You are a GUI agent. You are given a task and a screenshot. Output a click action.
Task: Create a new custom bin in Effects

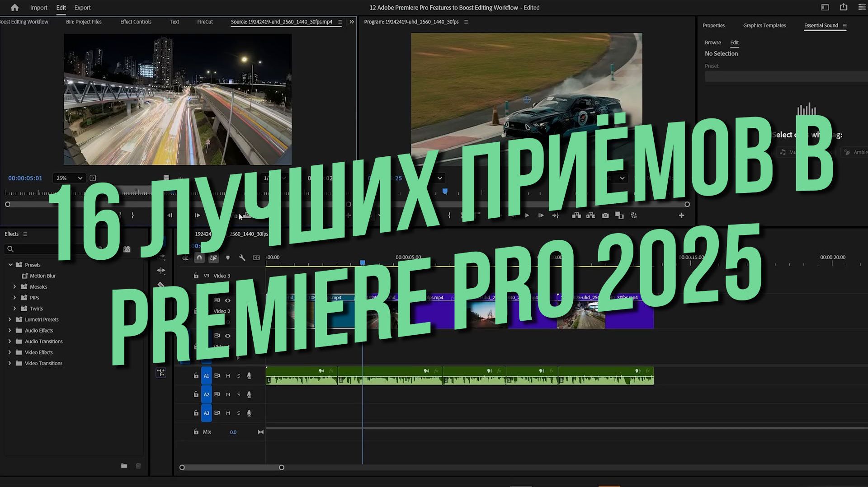tap(124, 466)
